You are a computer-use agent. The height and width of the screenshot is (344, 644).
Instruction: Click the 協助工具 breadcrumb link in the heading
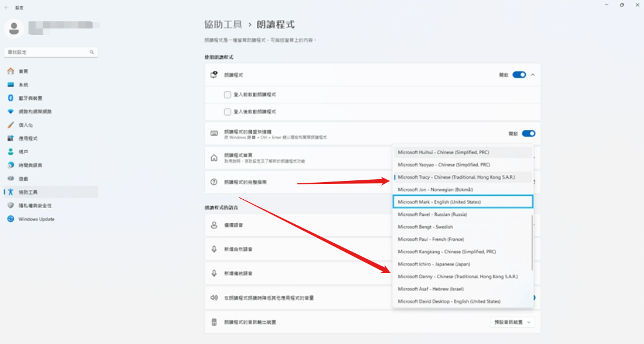tap(223, 25)
